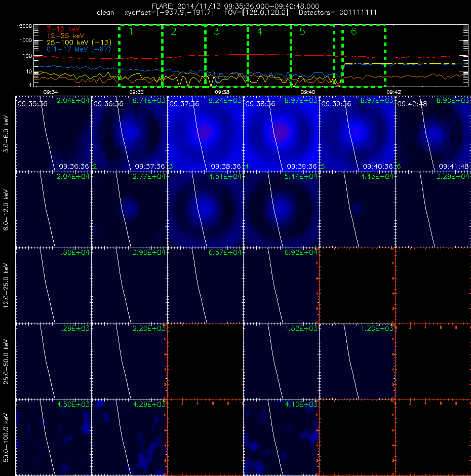Click the 2.20E+03 peak value
471x476 pixels.
pyautogui.click(x=149, y=328)
